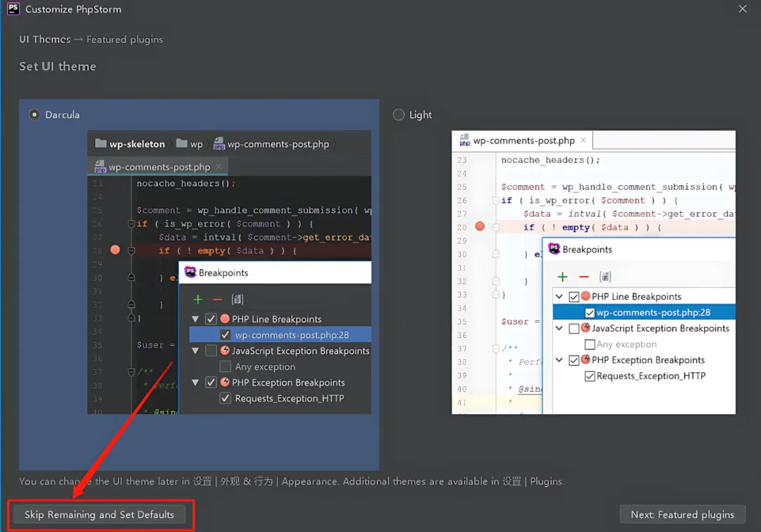Toggle Any exception checkbox in Darcula preview
761x532 pixels.
click(225, 366)
